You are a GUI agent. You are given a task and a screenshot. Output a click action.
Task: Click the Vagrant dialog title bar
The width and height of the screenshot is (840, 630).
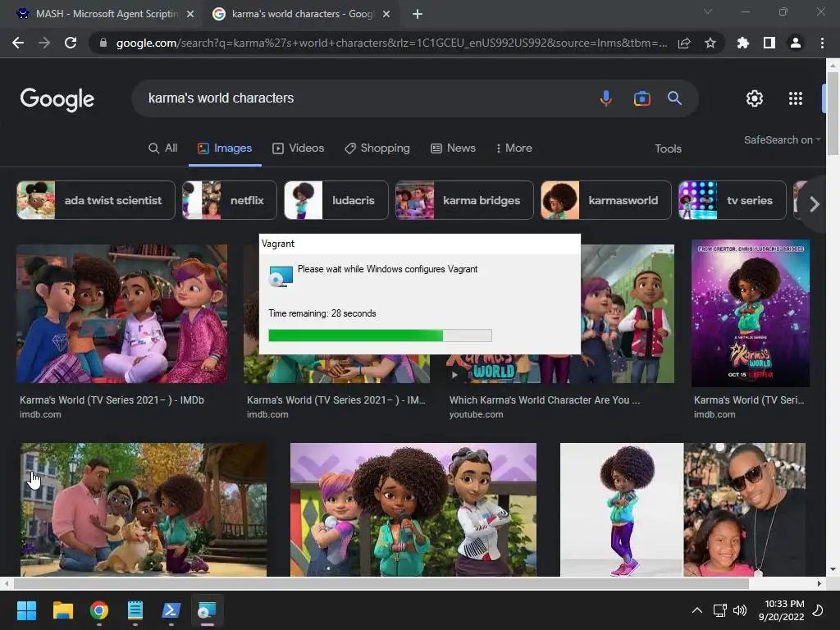[x=419, y=244]
